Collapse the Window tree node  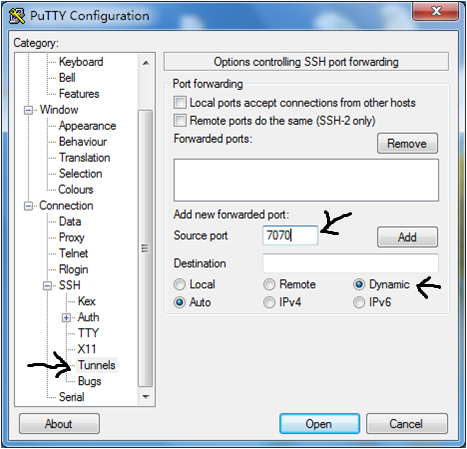click(29, 110)
